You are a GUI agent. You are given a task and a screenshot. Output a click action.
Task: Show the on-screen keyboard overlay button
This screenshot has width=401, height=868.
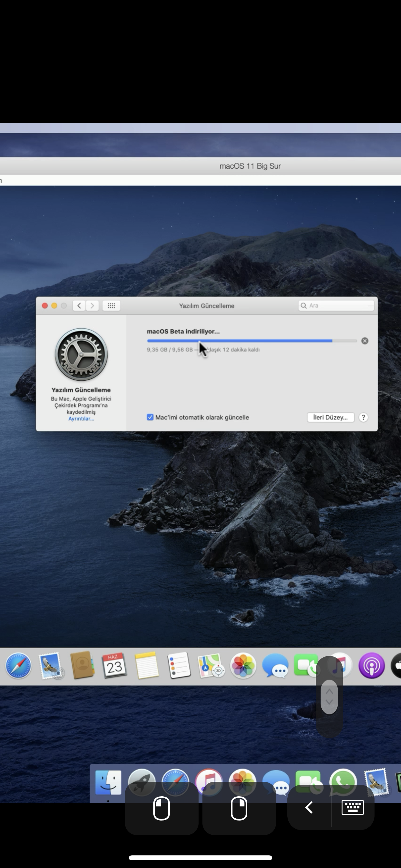click(x=353, y=807)
